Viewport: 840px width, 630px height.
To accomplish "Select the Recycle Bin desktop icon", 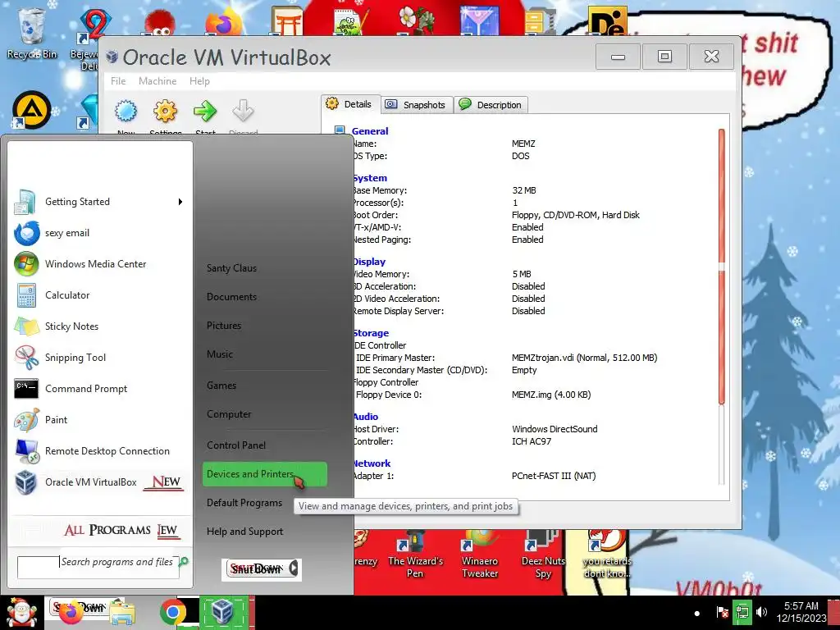I will coord(31,32).
